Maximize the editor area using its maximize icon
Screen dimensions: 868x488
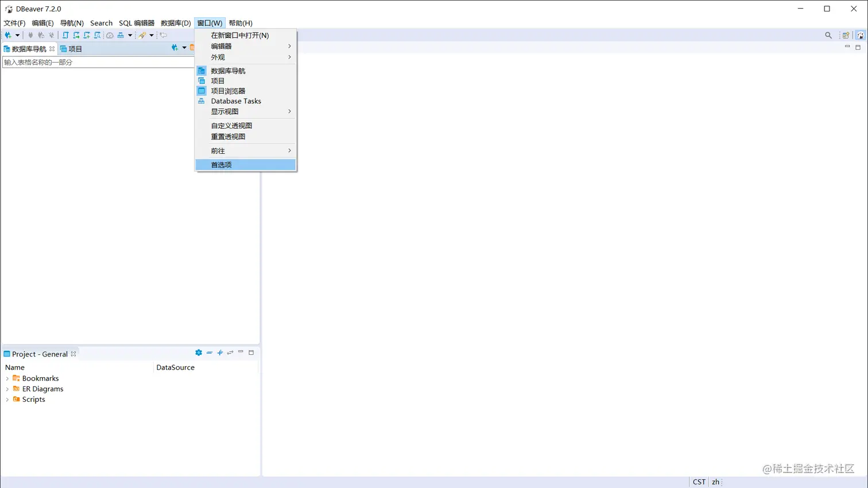tap(858, 47)
